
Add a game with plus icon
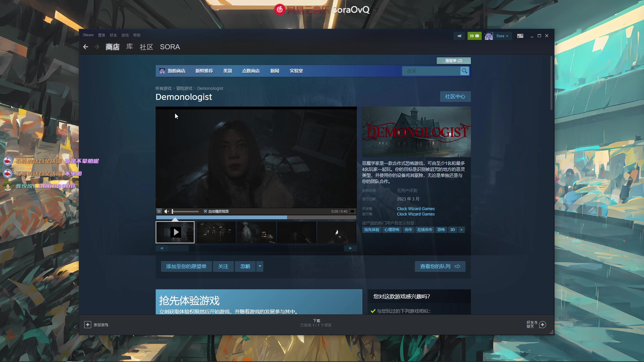pyautogui.click(x=88, y=324)
